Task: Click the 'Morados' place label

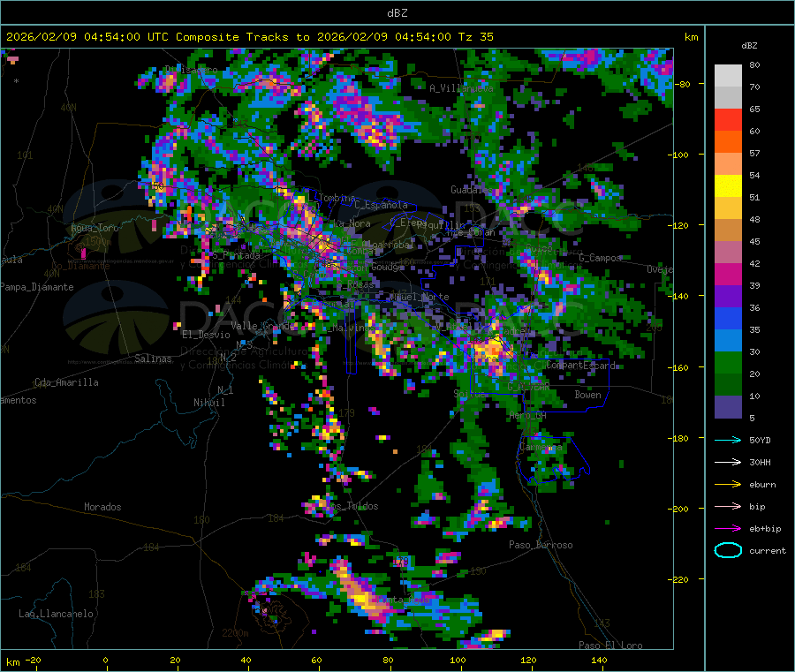Action: click(102, 507)
